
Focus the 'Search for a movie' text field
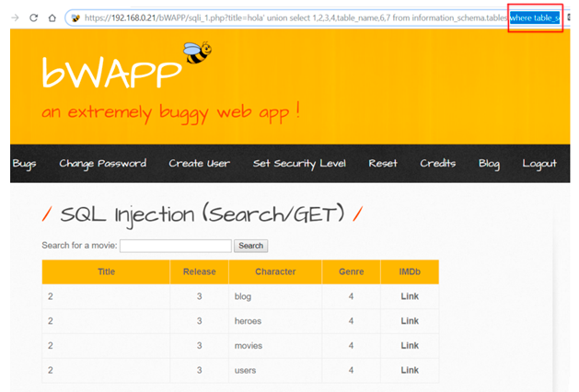(175, 246)
